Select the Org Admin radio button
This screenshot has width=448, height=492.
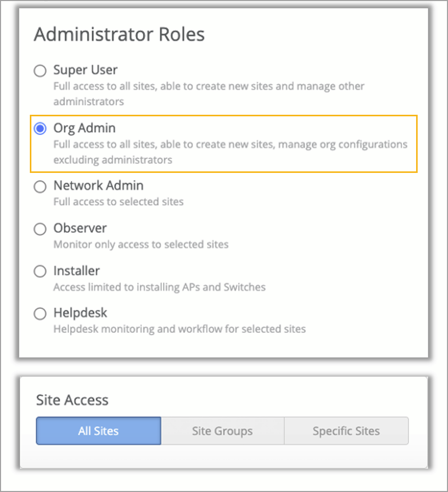(x=40, y=129)
